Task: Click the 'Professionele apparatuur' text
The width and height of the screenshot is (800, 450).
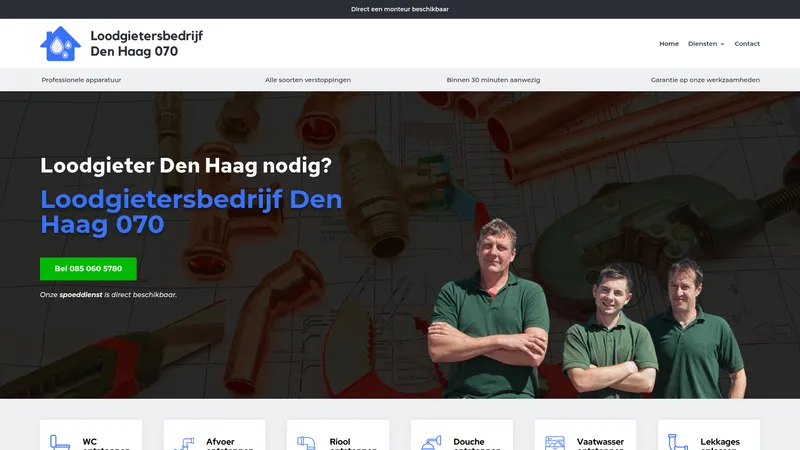Action: click(x=81, y=80)
